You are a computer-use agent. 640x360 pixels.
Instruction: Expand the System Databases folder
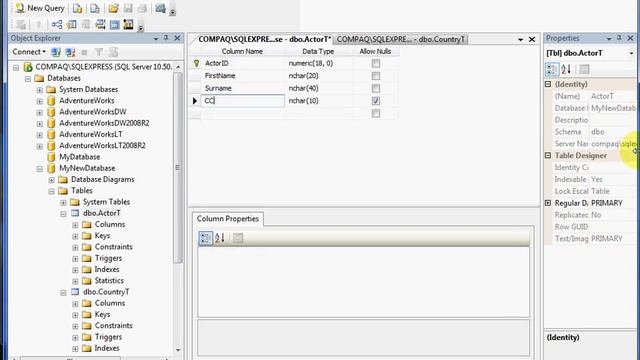point(40,89)
